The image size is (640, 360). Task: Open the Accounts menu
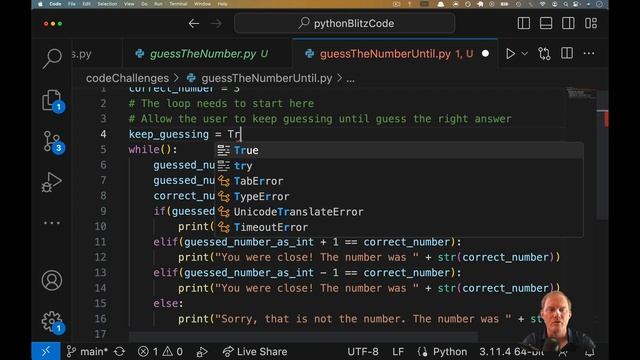(52, 280)
